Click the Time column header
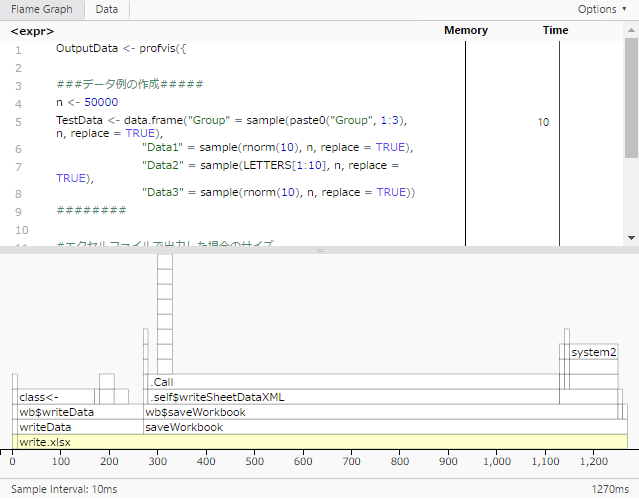The height and width of the screenshot is (500, 639). [x=555, y=30]
